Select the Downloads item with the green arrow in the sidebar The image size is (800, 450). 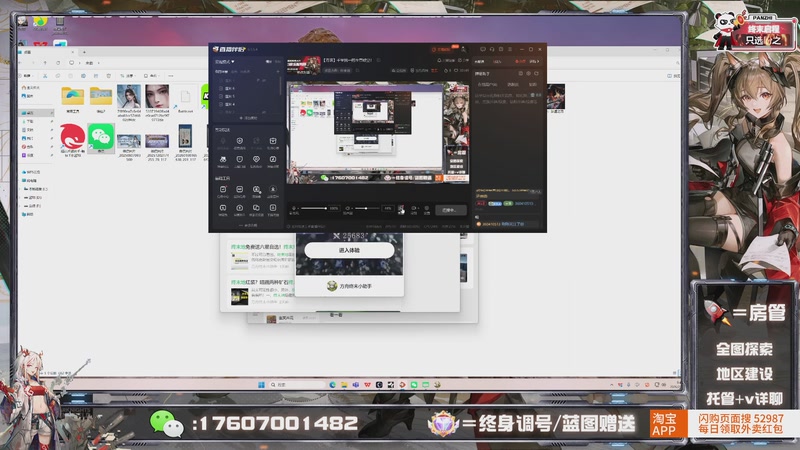pos(37,121)
